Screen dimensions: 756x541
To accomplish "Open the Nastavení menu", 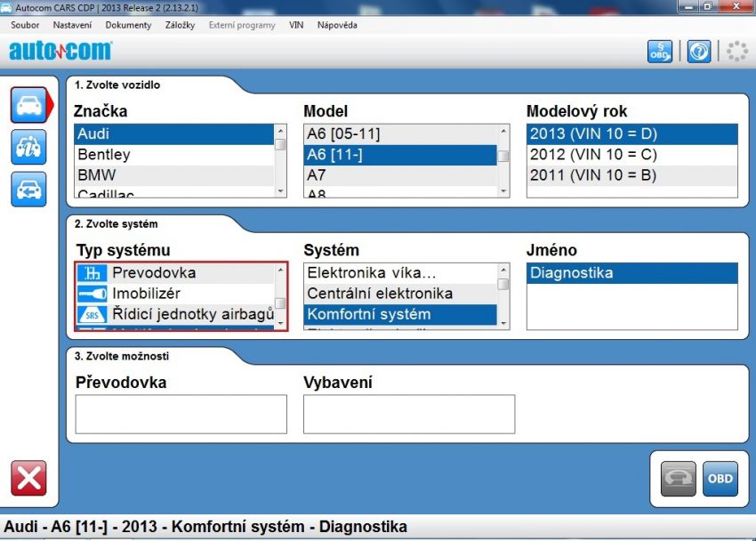I will (x=72, y=25).
